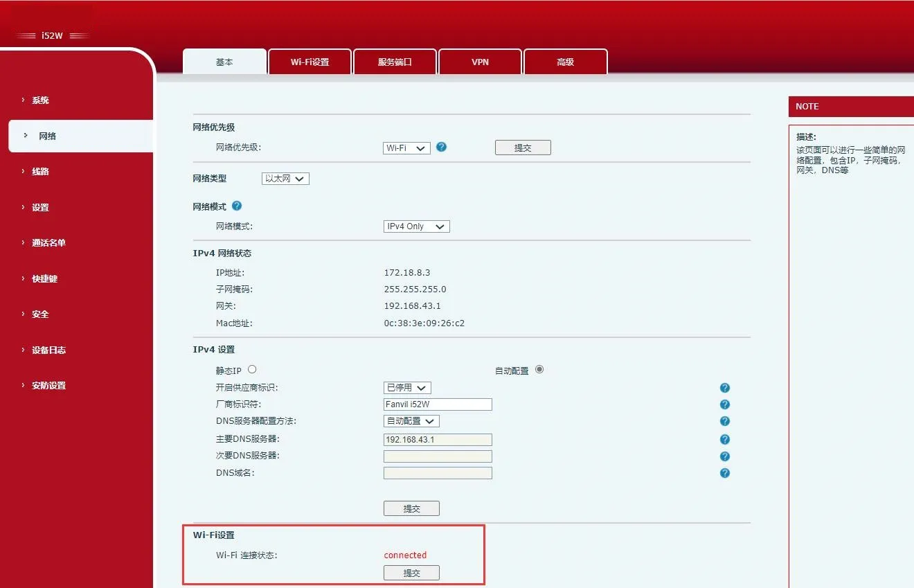Open the 网络类型 以太网 dropdown
914x588 pixels.
coord(285,178)
